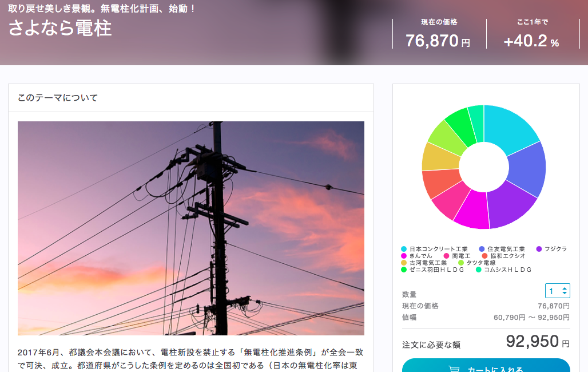Click legend entry 関電工
The image size is (588, 372).
click(457, 256)
